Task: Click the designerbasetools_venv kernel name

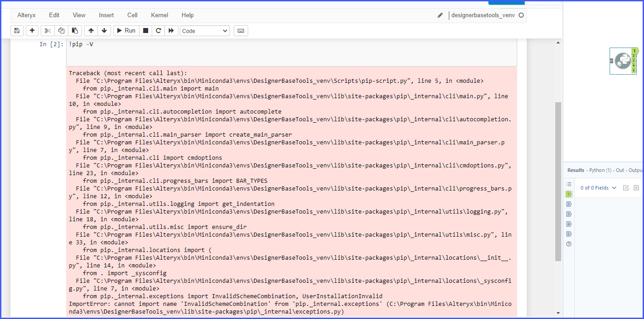Action: tap(483, 15)
